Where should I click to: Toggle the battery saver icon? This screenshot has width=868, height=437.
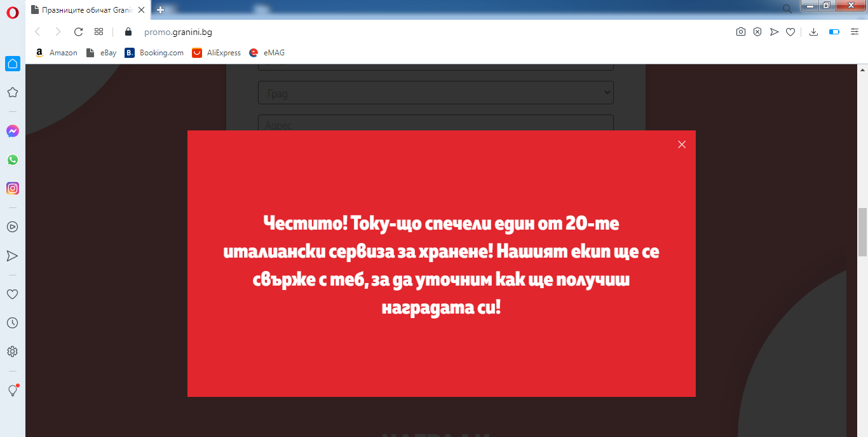834,32
